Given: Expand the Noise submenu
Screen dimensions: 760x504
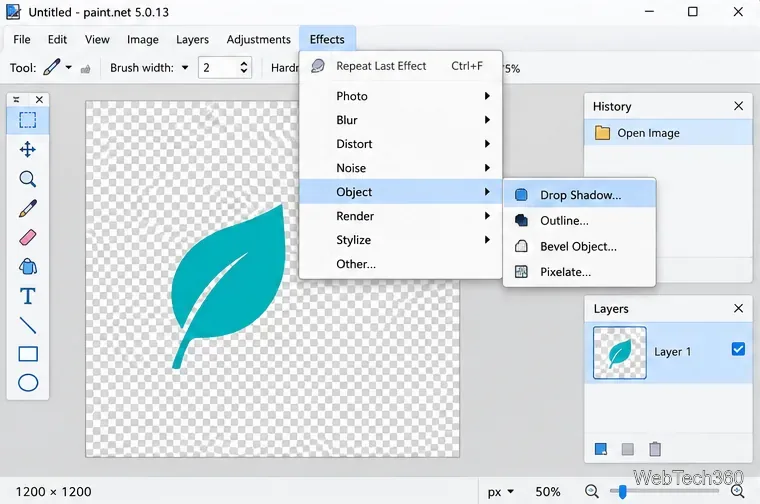Looking at the screenshot, I should 400,168.
